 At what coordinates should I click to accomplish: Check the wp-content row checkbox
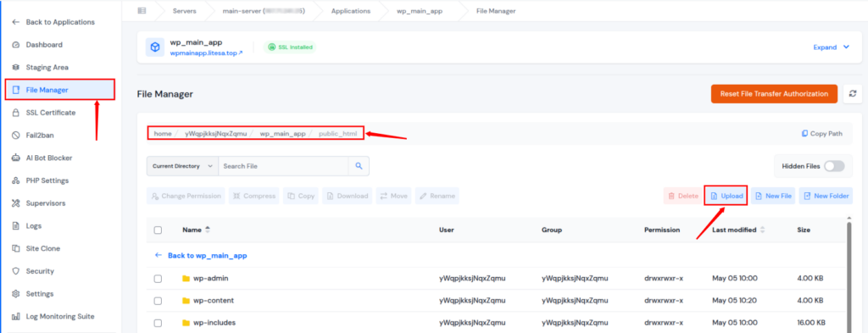pos(158,301)
